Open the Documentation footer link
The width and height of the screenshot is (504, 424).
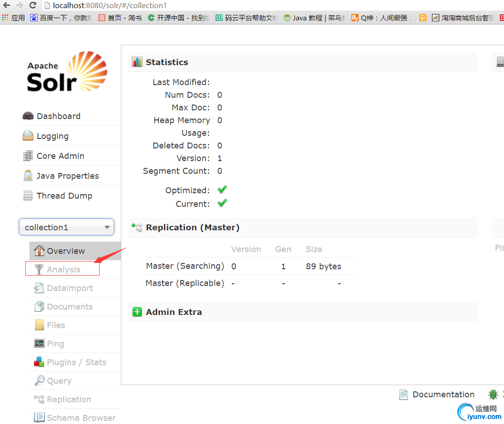pos(443,394)
